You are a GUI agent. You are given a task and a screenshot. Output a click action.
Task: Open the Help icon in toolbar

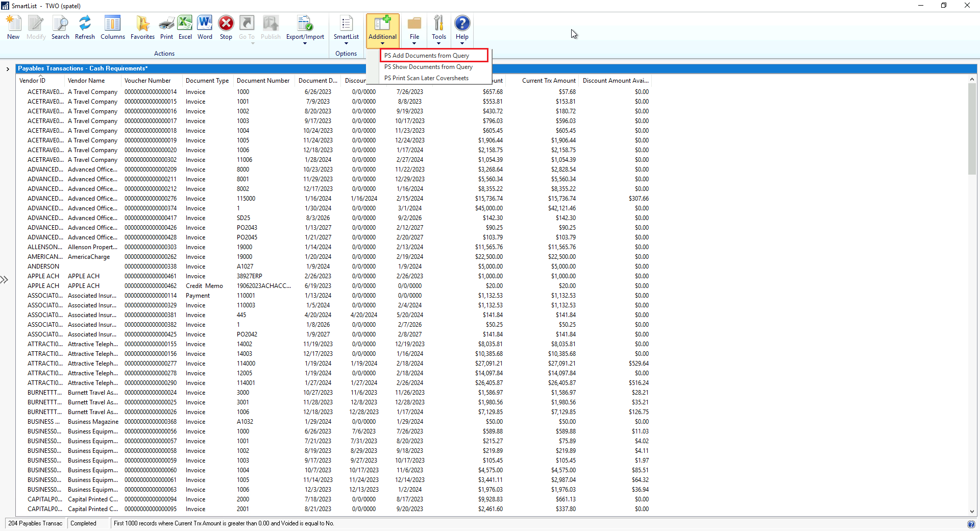[x=462, y=28]
